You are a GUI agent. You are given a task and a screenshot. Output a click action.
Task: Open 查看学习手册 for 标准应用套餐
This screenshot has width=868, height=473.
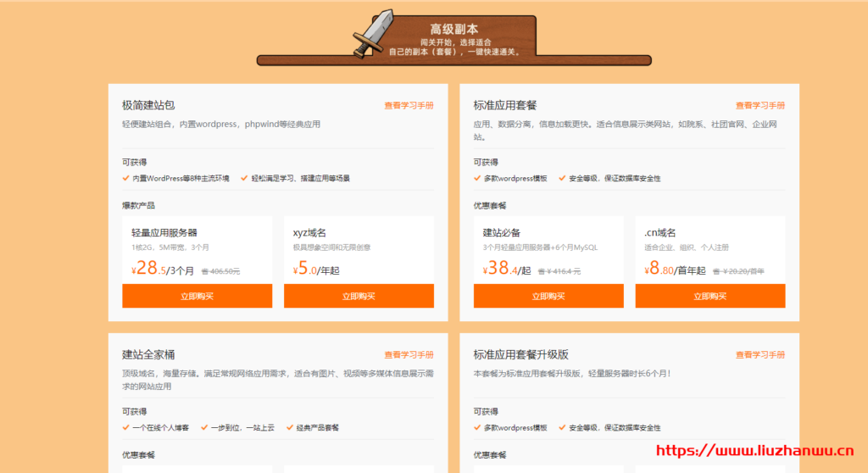click(759, 106)
